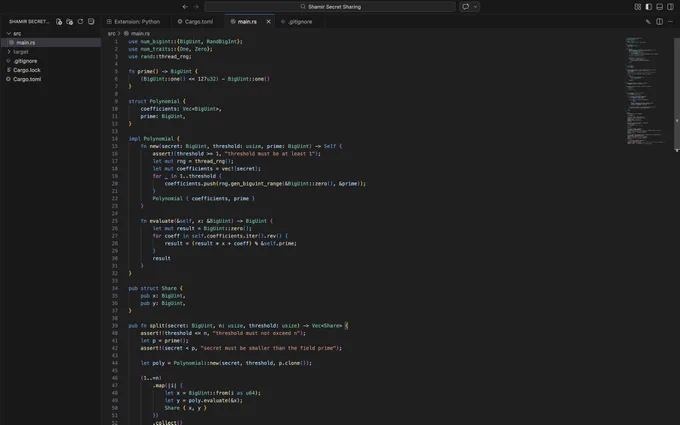The height and width of the screenshot is (425, 680).
Task: Split the editor to the right
Action: click(659, 21)
